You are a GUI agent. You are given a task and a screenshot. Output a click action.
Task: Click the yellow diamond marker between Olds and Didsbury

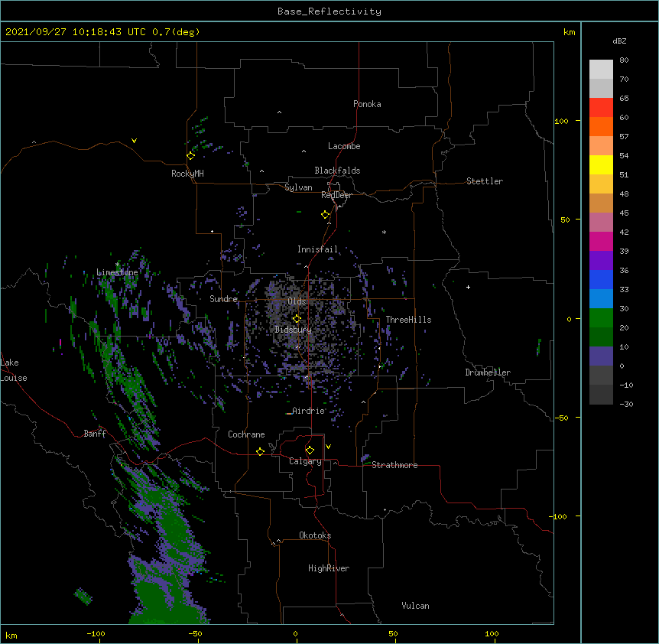click(297, 318)
